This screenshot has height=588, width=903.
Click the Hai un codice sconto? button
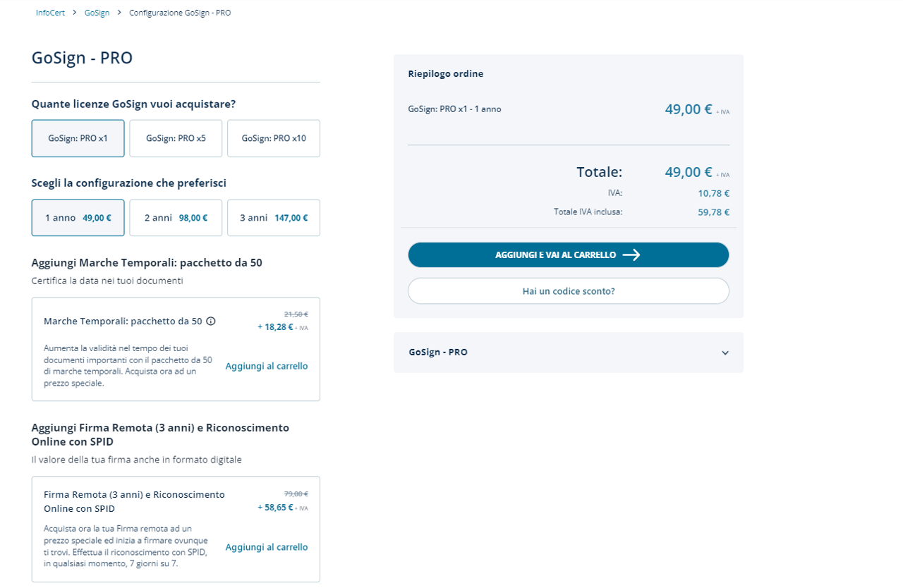click(568, 291)
